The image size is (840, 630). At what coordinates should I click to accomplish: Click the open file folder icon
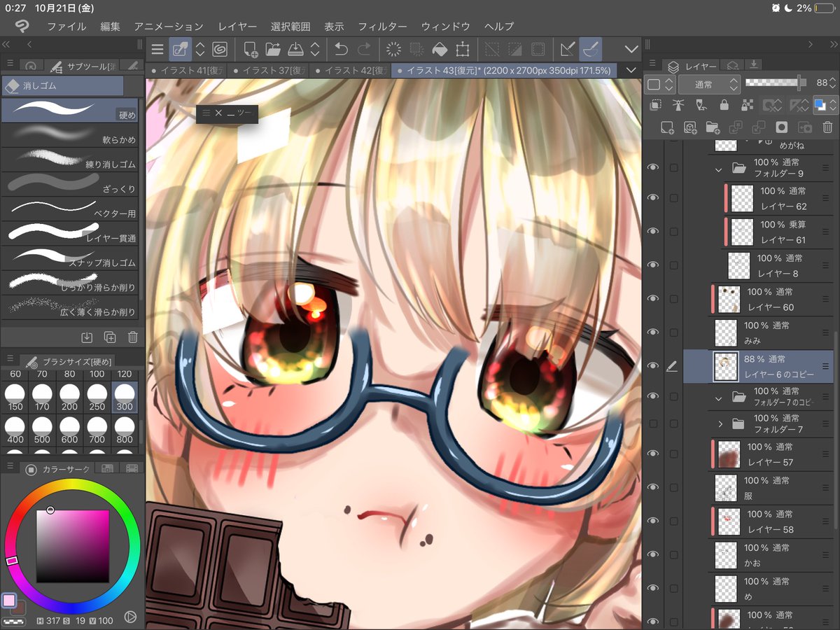pyautogui.click(x=272, y=49)
